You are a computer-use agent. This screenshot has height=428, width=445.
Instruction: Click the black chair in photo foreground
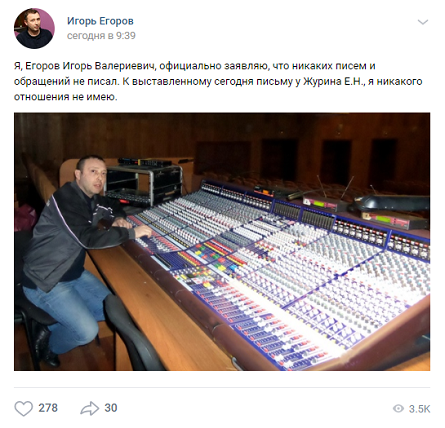[x=133, y=333]
